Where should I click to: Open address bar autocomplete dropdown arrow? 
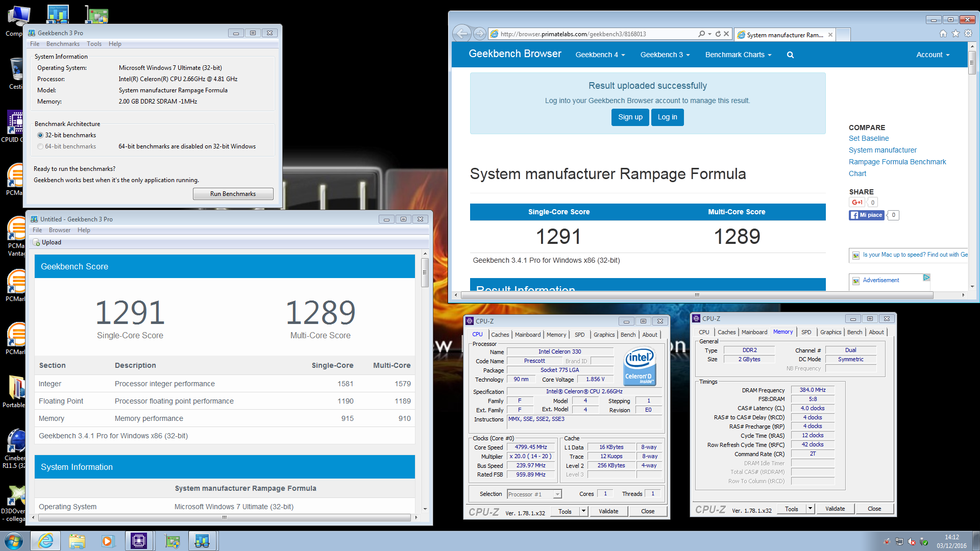click(709, 34)
